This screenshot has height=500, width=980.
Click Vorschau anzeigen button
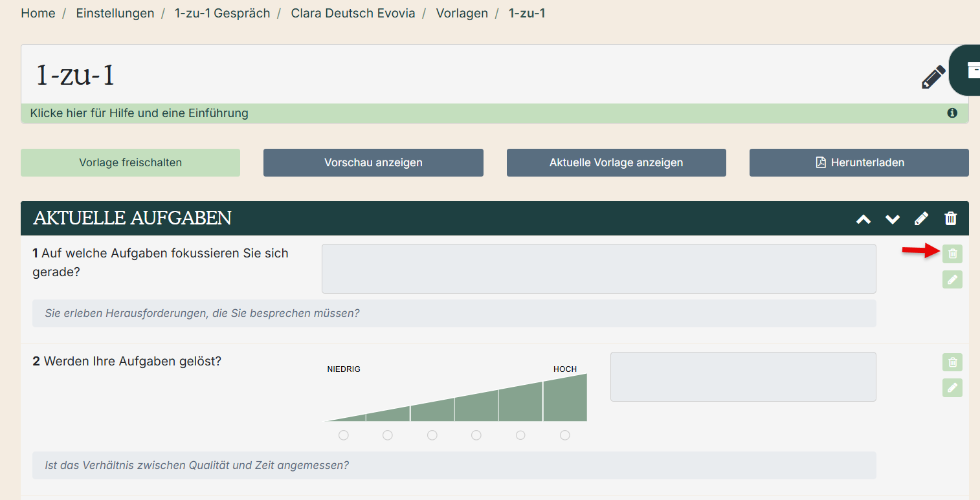373,162
